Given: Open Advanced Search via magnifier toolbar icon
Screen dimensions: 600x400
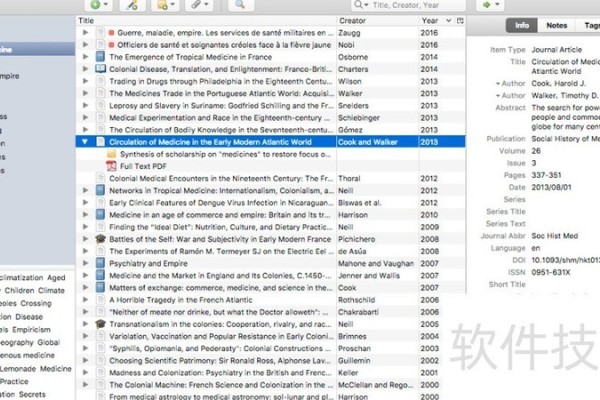Looking at the screenshot, I should point(240,5).
